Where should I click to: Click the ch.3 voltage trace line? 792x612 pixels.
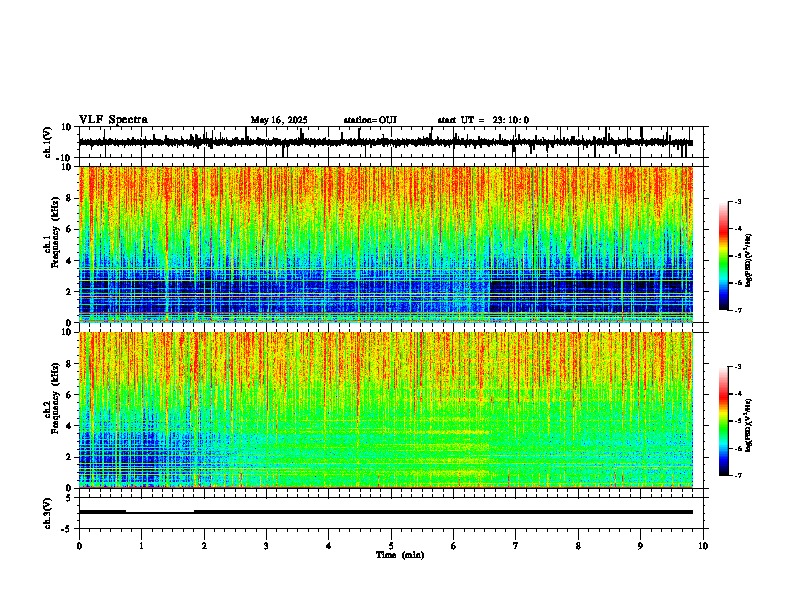point(386,512)
